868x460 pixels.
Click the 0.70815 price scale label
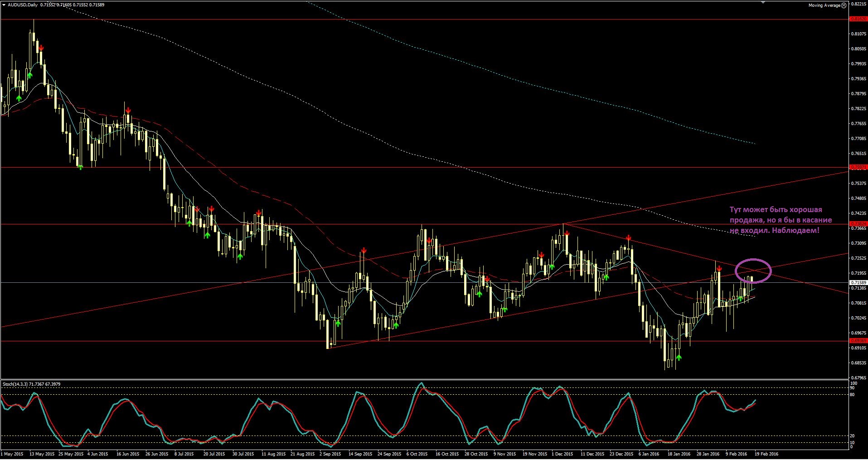pyautogui.click(x=859, y=303)
